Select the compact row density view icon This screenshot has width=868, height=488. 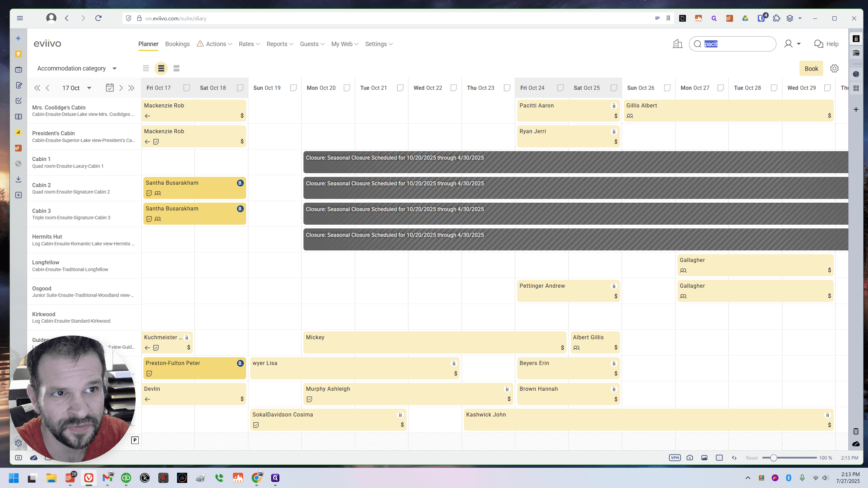[146, 68]
